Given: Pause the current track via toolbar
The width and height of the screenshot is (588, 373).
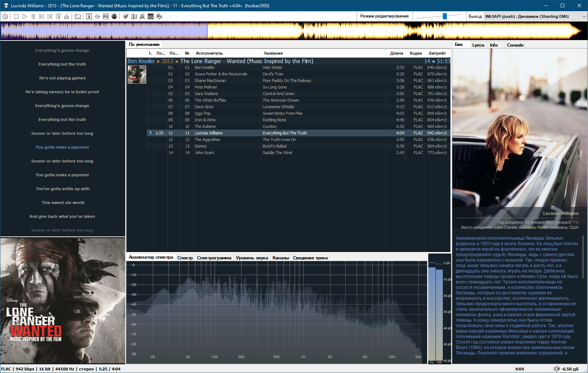Looking at the screenshot, I should click(33, 16).
